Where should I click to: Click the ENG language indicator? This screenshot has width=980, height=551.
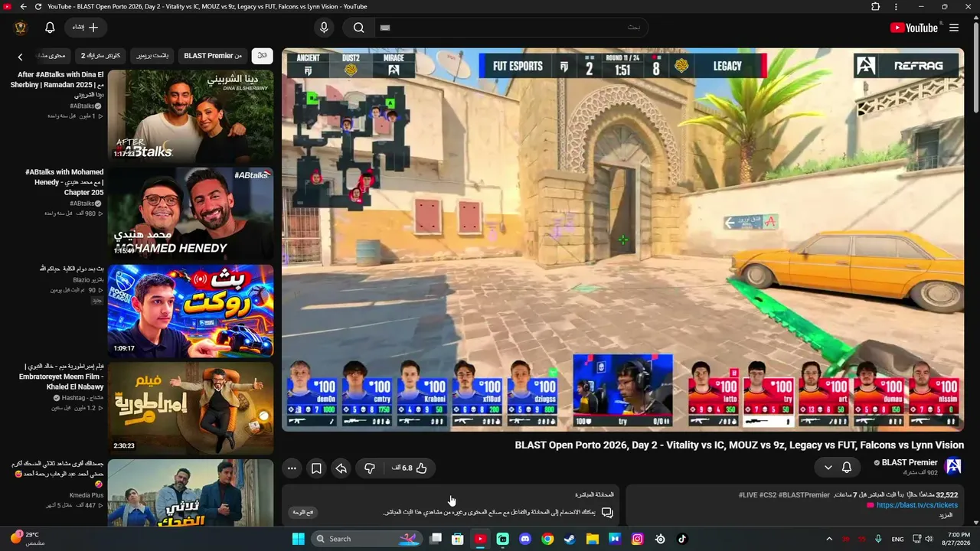click(x=897, y=539)
